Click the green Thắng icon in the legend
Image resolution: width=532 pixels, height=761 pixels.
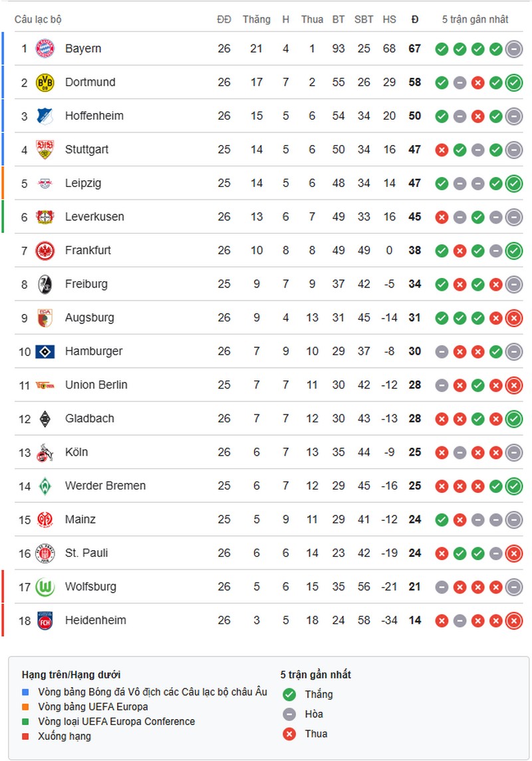[289, 694]
